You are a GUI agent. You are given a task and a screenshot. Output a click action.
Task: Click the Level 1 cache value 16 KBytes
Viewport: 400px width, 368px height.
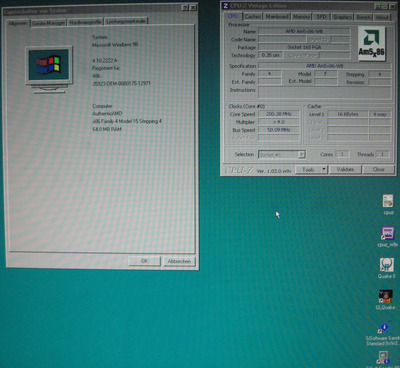point(348,114)
